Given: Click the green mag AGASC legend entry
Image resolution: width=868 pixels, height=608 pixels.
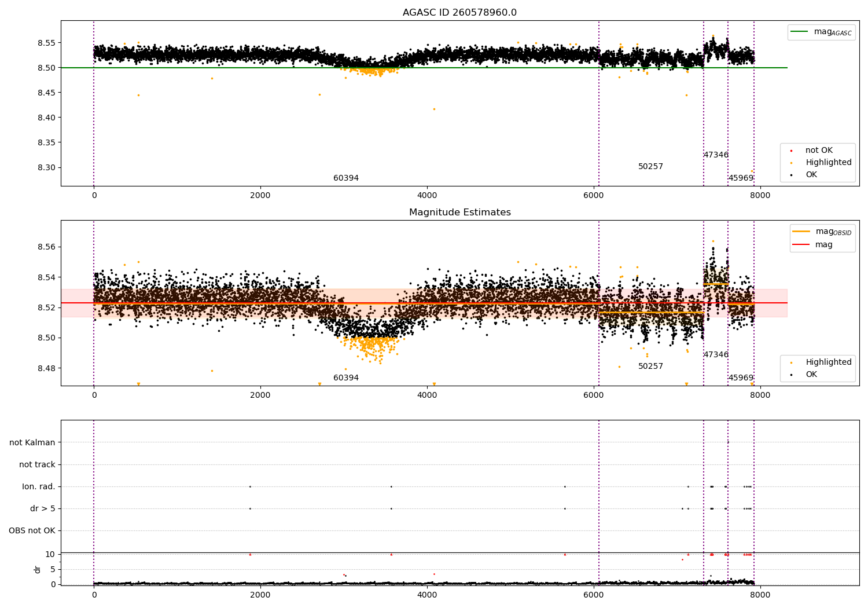Looking at the screenshot, I should 821,32.
